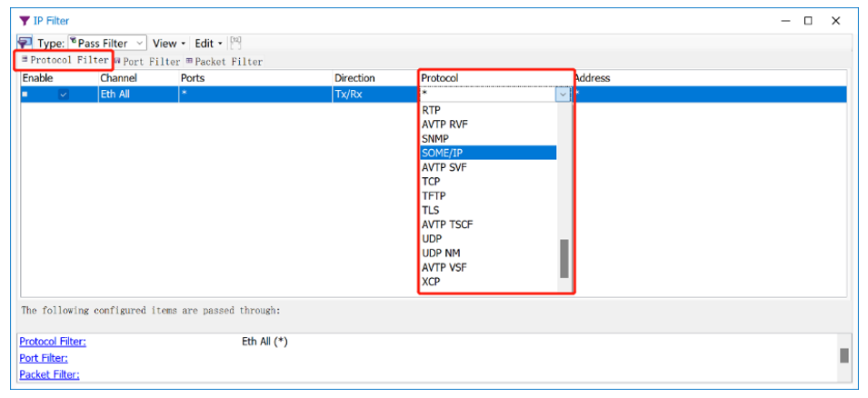Pick UDP NM from the protocol list
Screen dimensions: 868x398
(x=441, y=253)
